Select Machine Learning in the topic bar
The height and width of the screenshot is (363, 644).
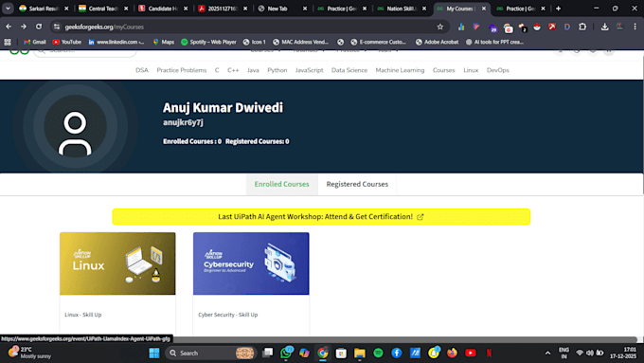point(400,70)
